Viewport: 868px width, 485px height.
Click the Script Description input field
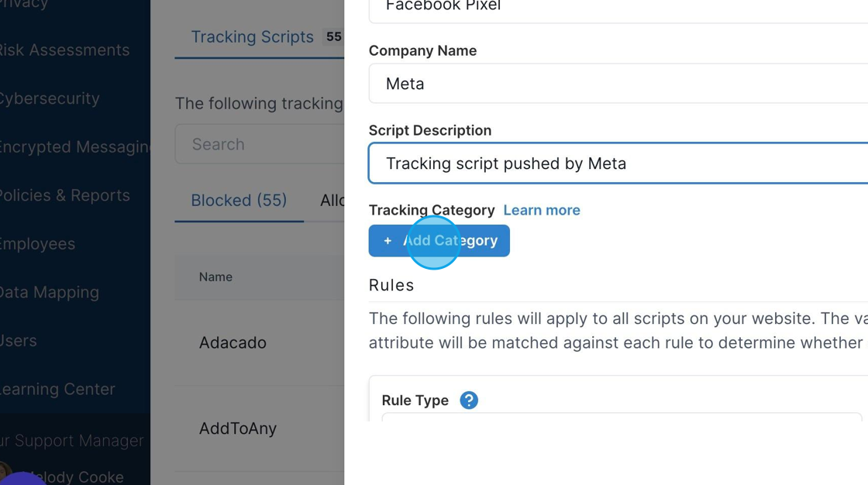click(x=618, y=163)
